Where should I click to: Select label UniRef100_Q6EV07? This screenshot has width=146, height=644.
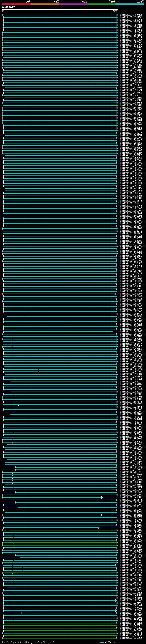[131, 77]
